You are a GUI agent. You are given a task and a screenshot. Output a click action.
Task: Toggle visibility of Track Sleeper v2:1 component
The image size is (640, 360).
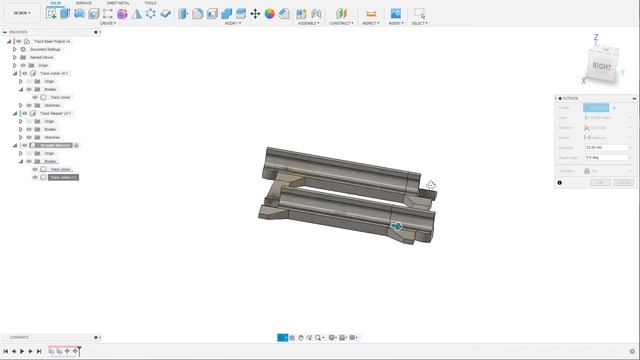(x=25, y=113)
